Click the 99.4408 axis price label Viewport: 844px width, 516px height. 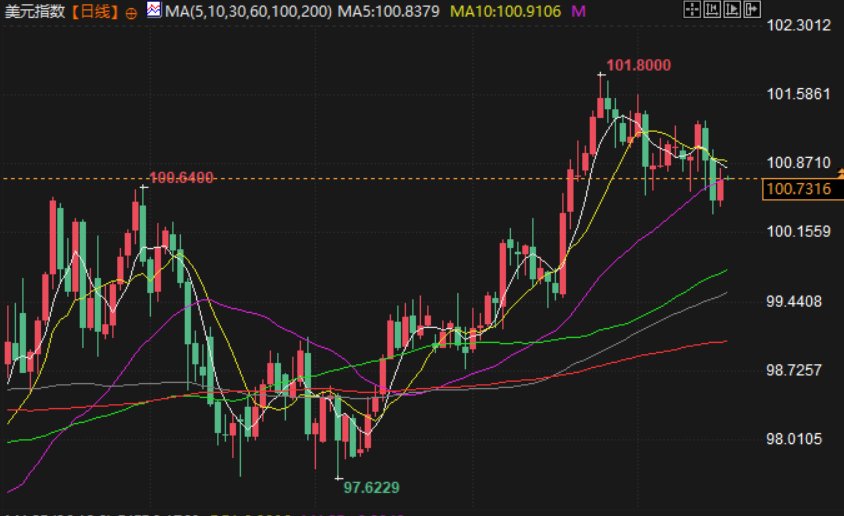(794, 301)
